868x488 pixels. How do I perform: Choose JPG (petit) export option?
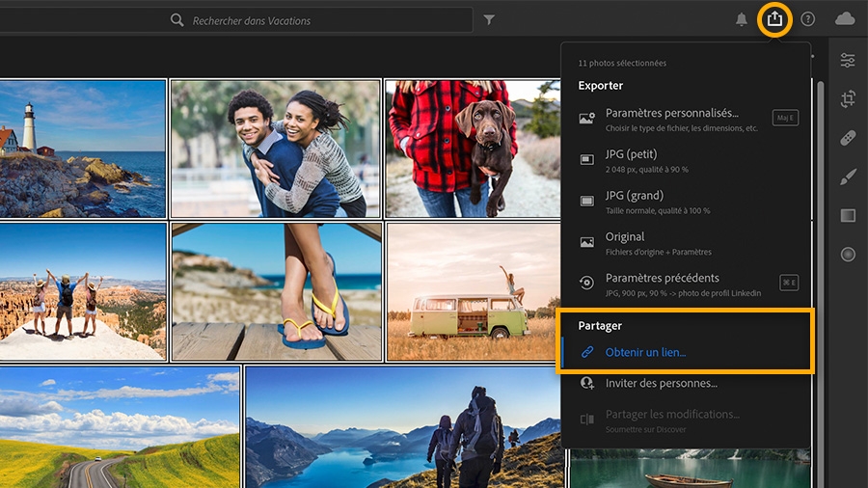click(x=686, y=160)
